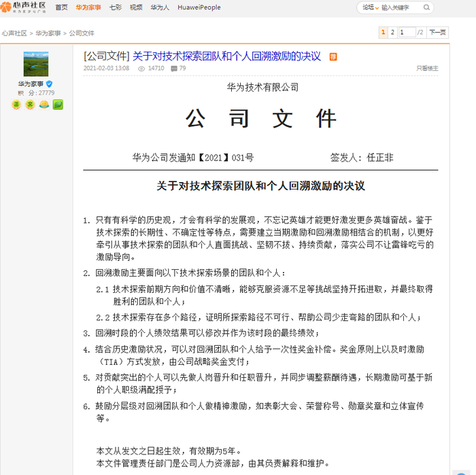
Task: Open the 华为家事 nav tab
Action: (x=88, y=7)
